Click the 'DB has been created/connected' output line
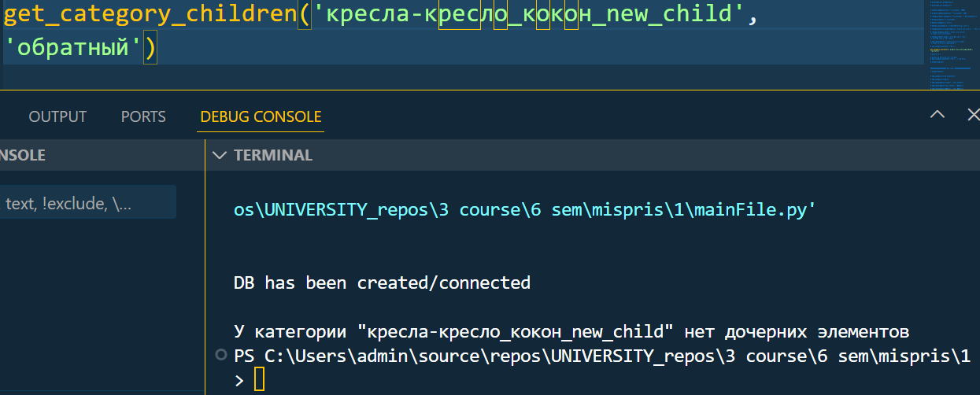The image size is (980, 395). [382, 282]
